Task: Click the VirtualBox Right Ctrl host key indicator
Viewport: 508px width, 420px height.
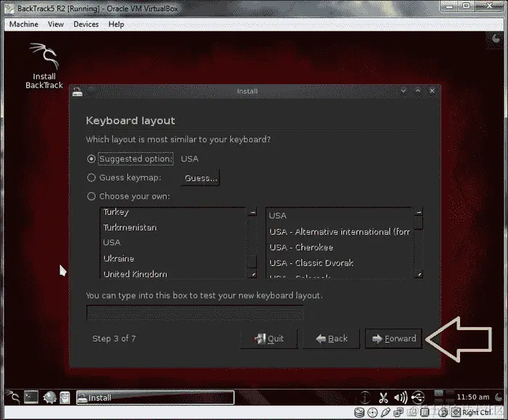Action: point(476,413)
